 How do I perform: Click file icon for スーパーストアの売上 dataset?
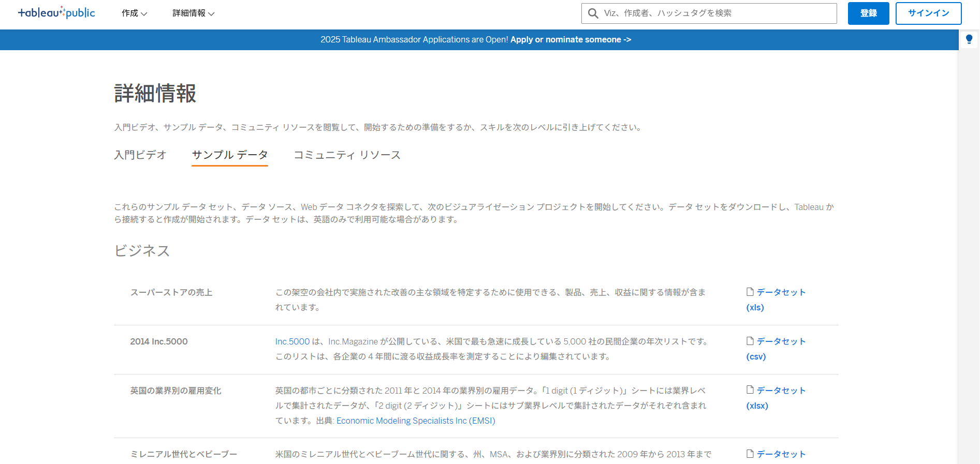[750, 292]
